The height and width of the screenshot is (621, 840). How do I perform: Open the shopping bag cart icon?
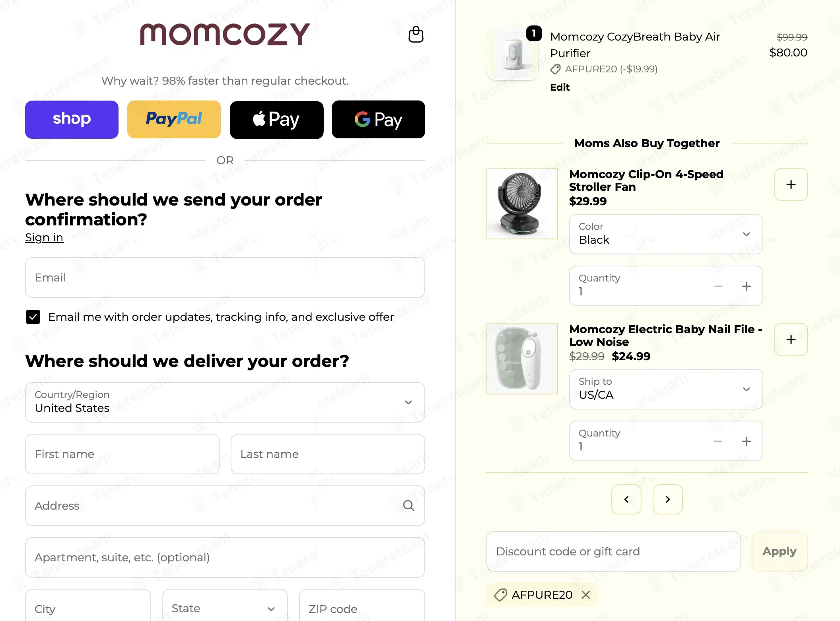416,34
